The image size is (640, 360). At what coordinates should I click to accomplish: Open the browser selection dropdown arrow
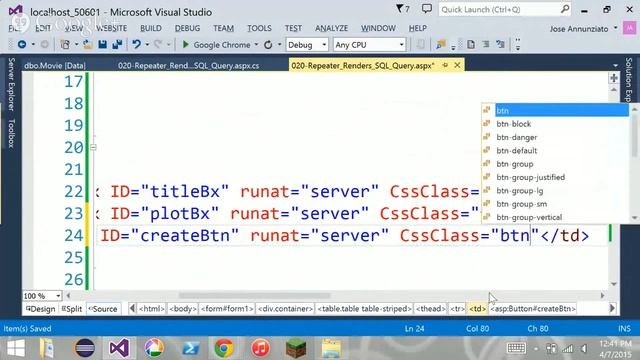tap(256, 44)
